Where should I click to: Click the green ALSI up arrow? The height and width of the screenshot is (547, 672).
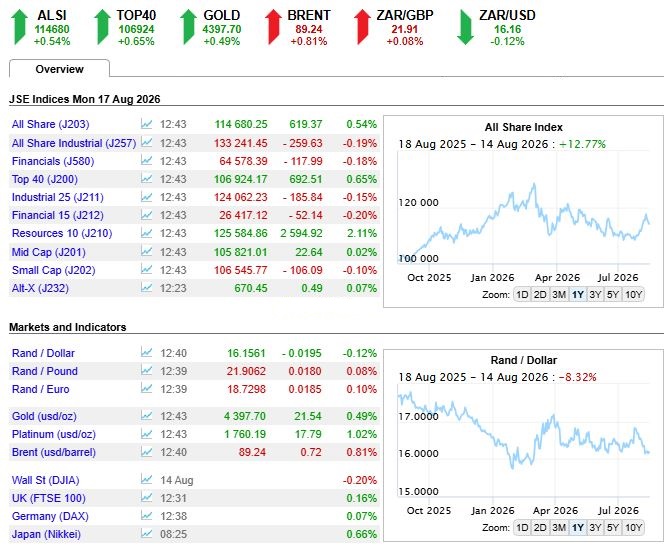[19, 27]
